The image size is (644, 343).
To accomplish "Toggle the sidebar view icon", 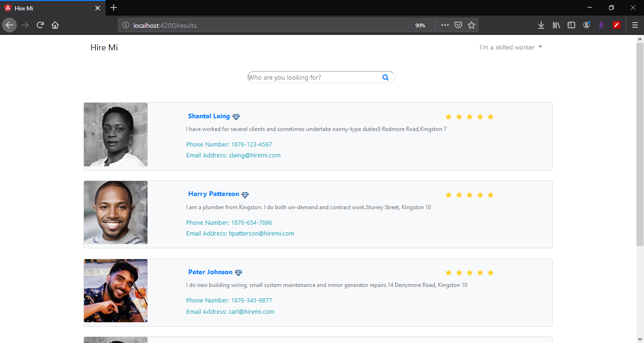I will pyautogui.click(x=571, y=25).
